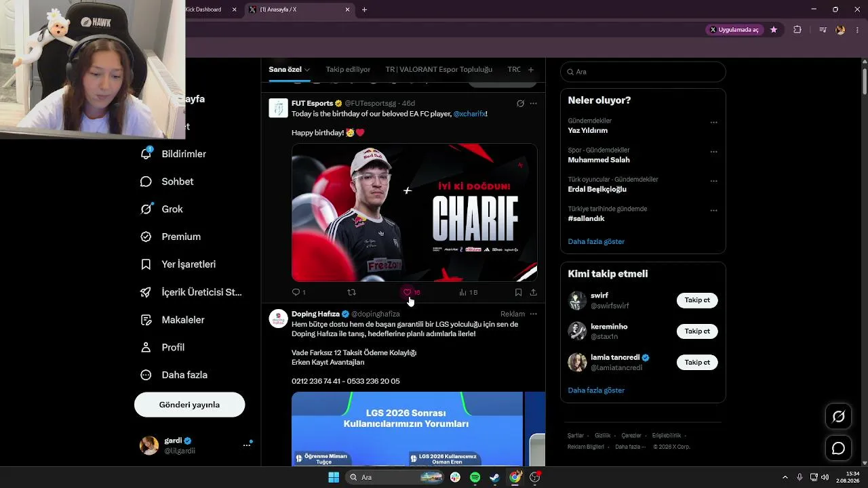Click the Chrome icon in the taskbar
Image resolution: width=868 pixels, height=488 pixels.
tap(515, 477)
